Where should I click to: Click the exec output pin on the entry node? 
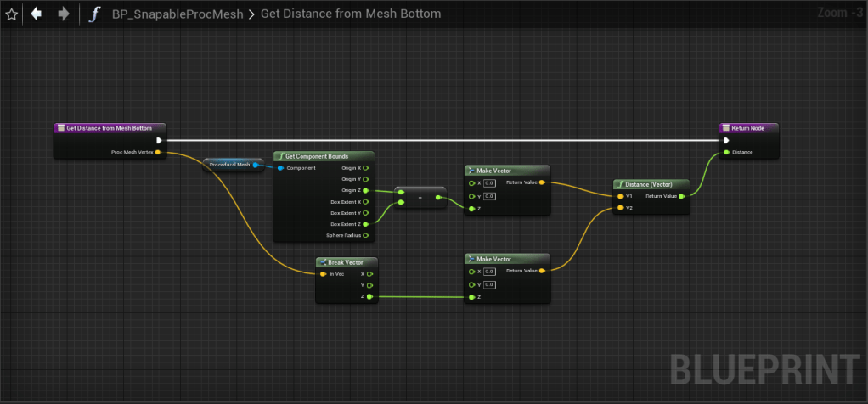point(159,141)
